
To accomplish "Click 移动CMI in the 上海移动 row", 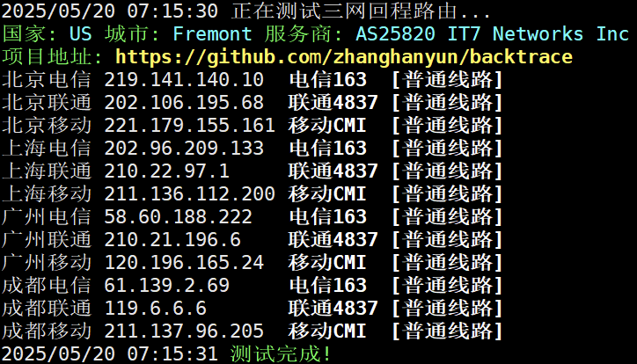I will coord(327,194).
